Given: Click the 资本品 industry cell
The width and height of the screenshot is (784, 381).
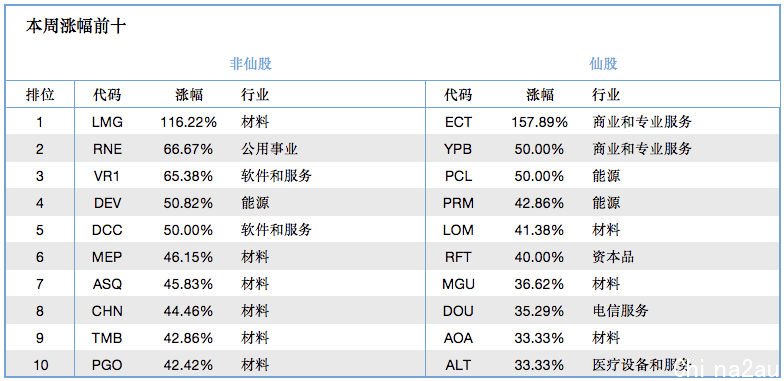Looking at the screenshot, I should [x=613, y=257].
